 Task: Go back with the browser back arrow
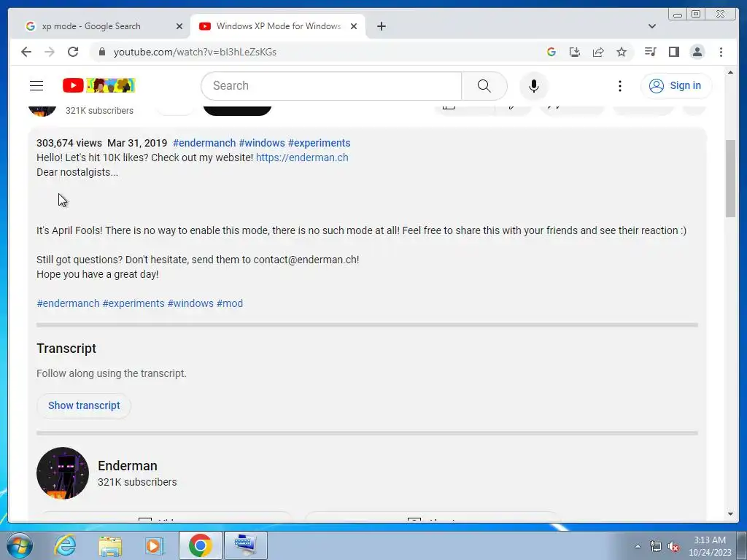pos(26,52)
